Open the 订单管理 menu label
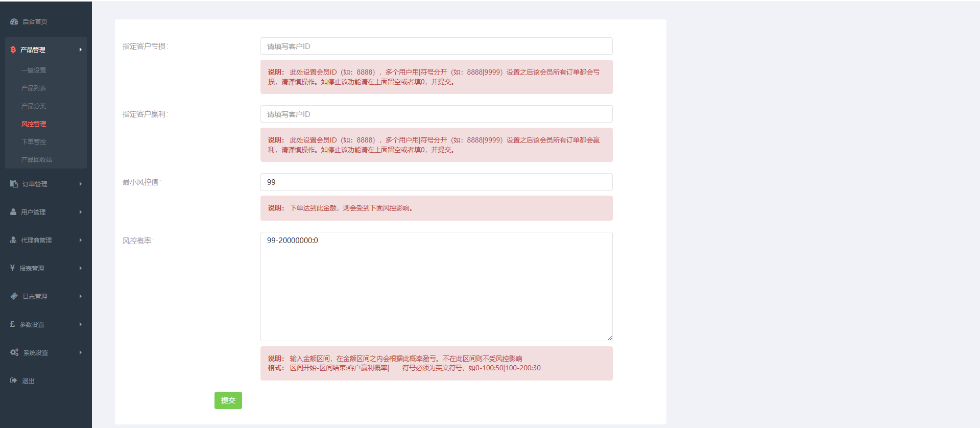Image resolution: width=980 pixels, height=428 pixels. [35, 184]
